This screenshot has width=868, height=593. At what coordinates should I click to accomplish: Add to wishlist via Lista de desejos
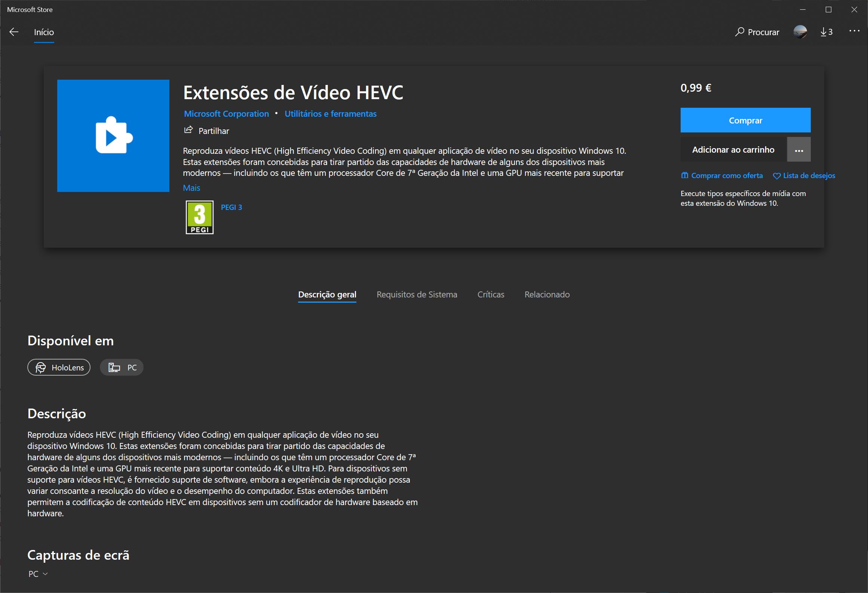tap(804, 175)
